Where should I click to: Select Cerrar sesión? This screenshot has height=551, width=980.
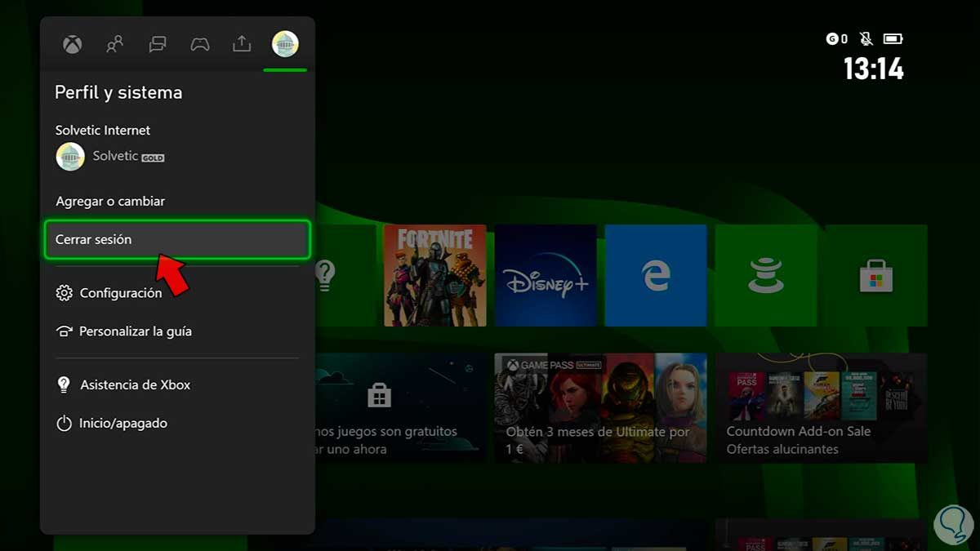[177, 240]
